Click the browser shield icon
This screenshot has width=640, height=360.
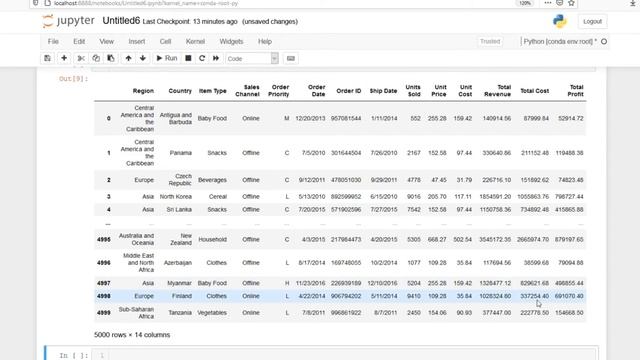(x=36, y=3)
